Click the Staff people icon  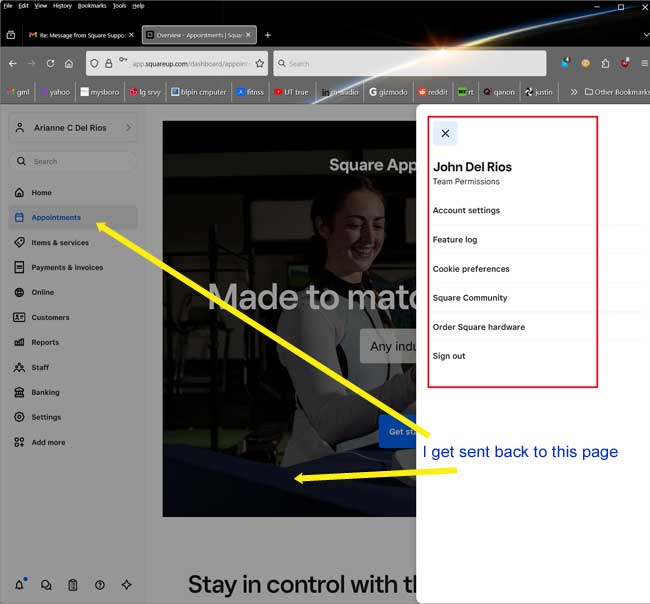pyautogui.click(x=19, y=367)
